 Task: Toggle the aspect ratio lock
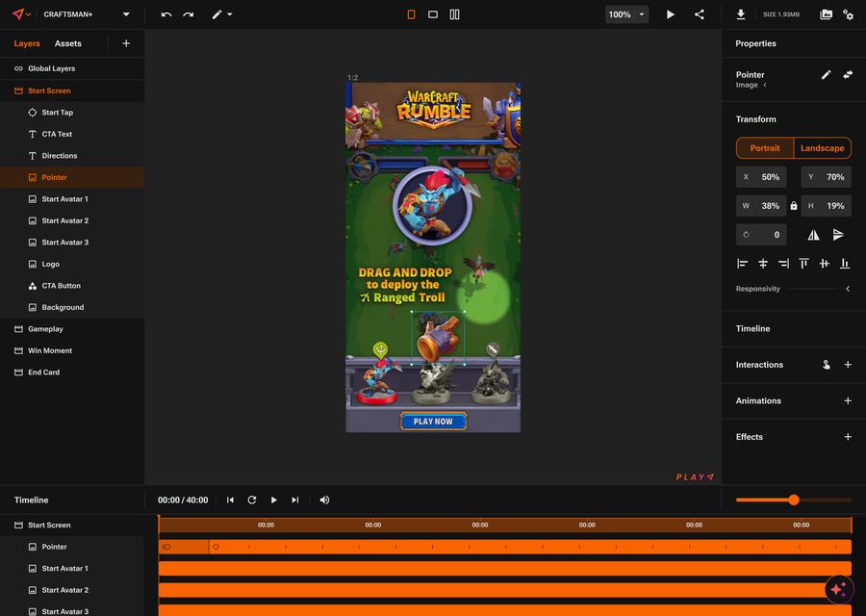pos(794,206)
